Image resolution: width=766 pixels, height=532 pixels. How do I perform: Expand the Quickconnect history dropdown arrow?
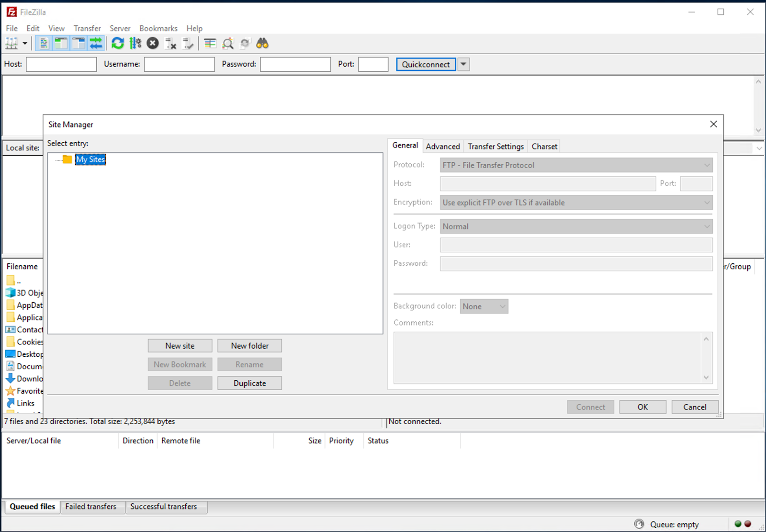coord(463,64)
